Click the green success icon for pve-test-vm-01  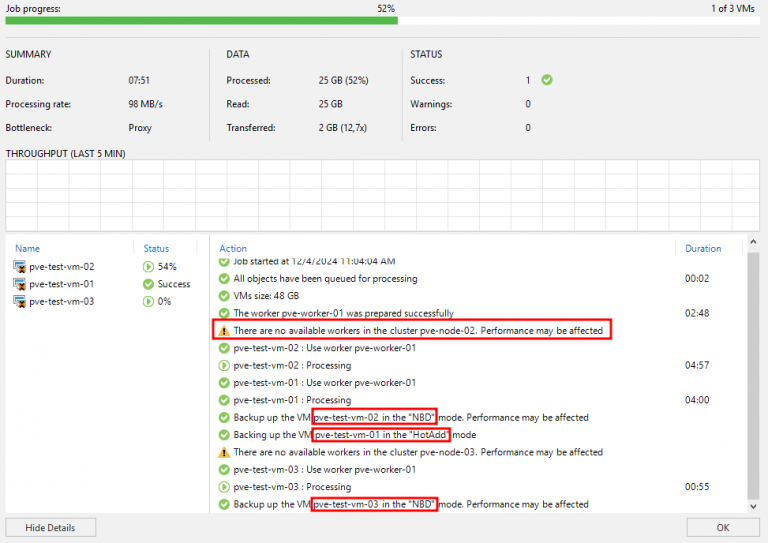click(148, 284)
